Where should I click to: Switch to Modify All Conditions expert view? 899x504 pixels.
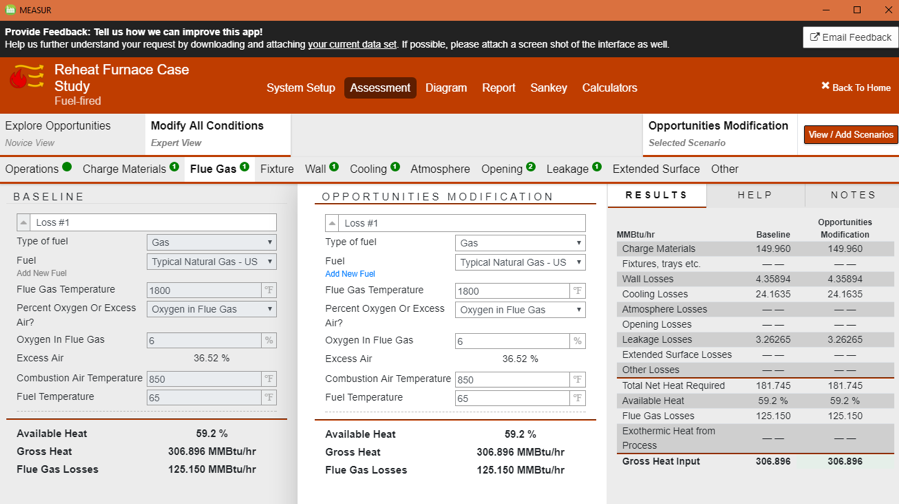tap(206, 133)
